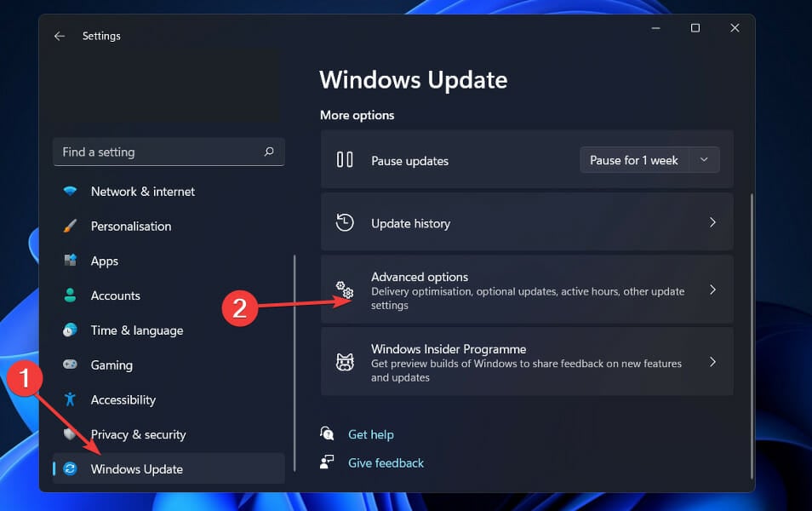Select the Accounts people icon
Image resolution: width=812 pixels, height=511 pixels.
pos(70,296)
